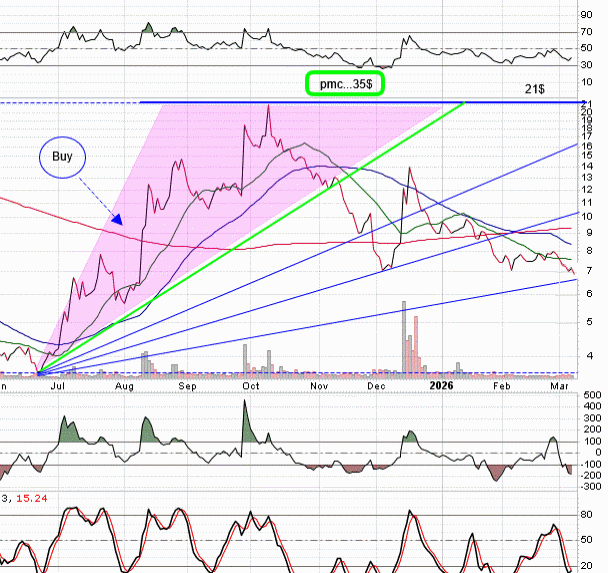Select the blue arrowhead below Buy

tap(117, 219)
